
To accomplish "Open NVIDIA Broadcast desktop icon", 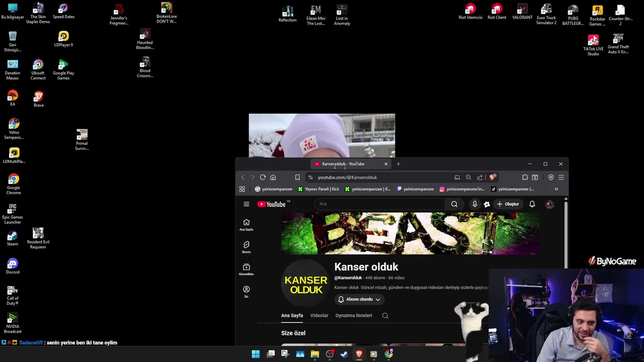I will coord(13,323).
